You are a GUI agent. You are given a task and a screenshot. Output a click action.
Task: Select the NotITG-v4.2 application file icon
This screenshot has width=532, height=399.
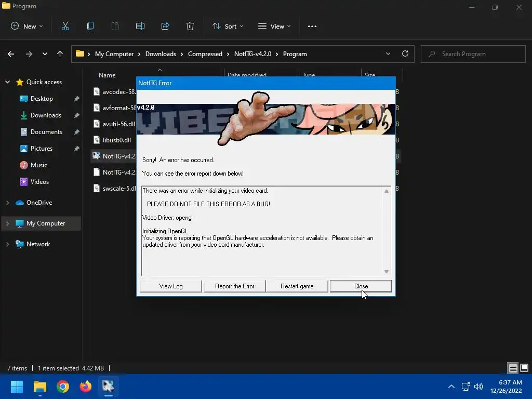click(96, 156)
